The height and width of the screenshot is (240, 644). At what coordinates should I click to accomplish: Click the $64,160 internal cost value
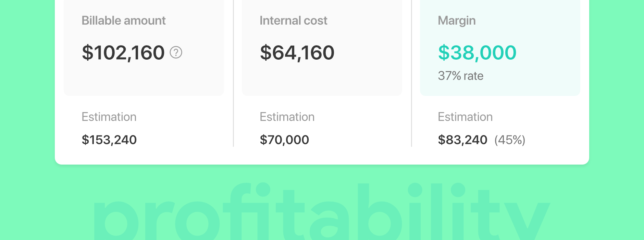[x=297, y=52]
